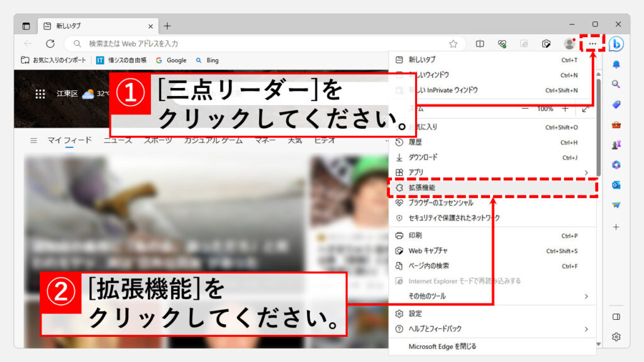Open the sidebar search magnifier icon
Image resolution: width=644 pixels, height=362 pixels.
pos(616,84)
